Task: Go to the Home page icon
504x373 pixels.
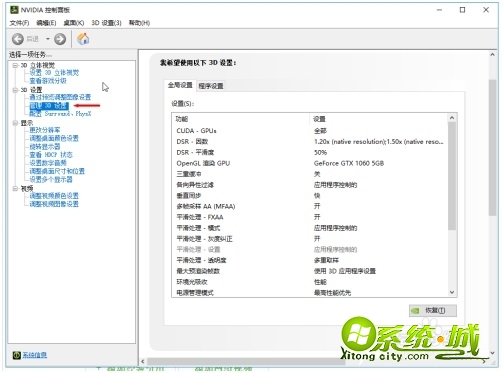Action: coord(83,39)
